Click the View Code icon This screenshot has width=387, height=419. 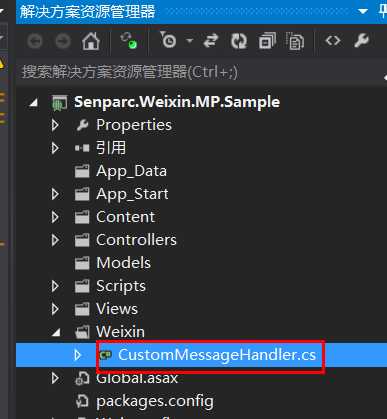coord(333,41)
